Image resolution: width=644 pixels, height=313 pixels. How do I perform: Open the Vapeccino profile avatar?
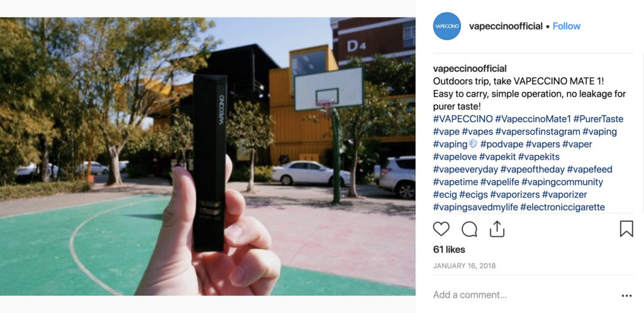(447, 26)
